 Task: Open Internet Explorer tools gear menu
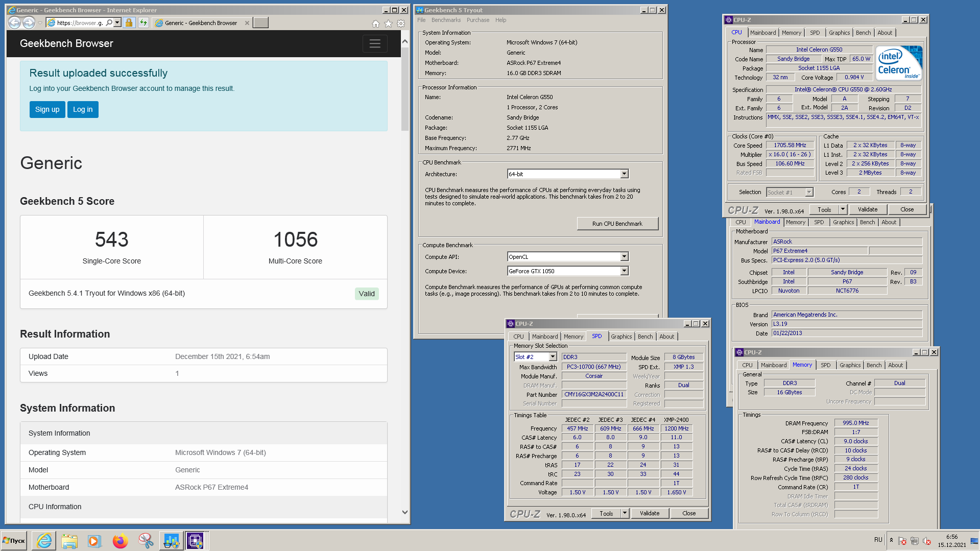(x=401, y=23)
